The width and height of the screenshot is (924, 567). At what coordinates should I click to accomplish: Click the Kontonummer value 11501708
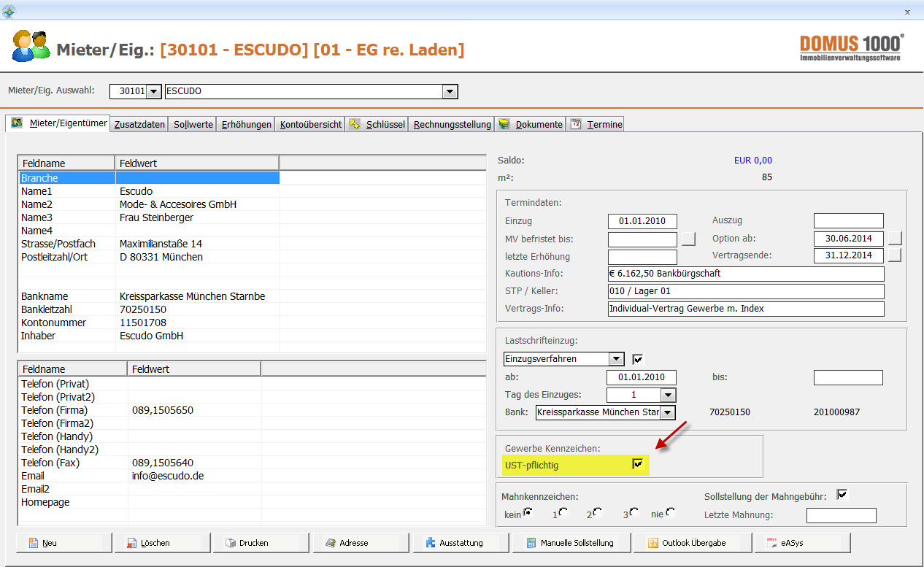click(143, 323)
